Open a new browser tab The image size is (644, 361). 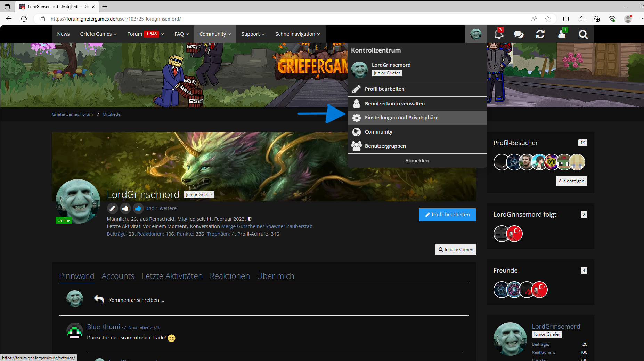pyautogui.click(x=105, y=7)
